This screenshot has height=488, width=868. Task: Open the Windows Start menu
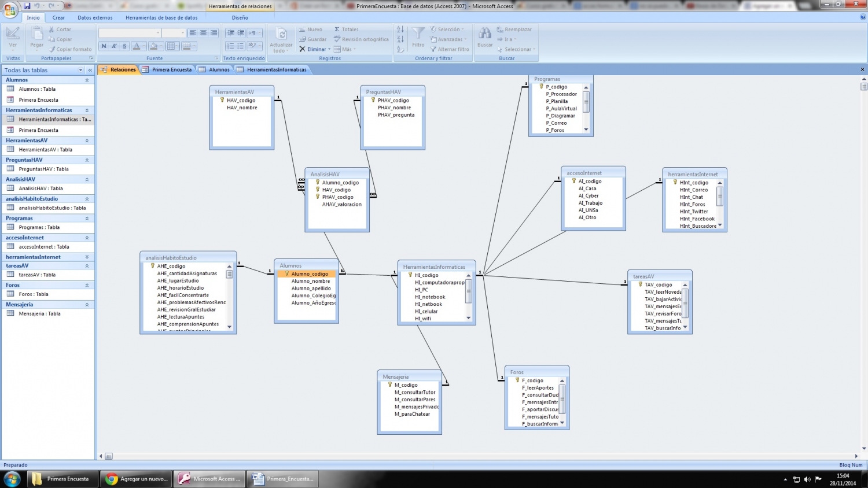click(x=12, y=479)
